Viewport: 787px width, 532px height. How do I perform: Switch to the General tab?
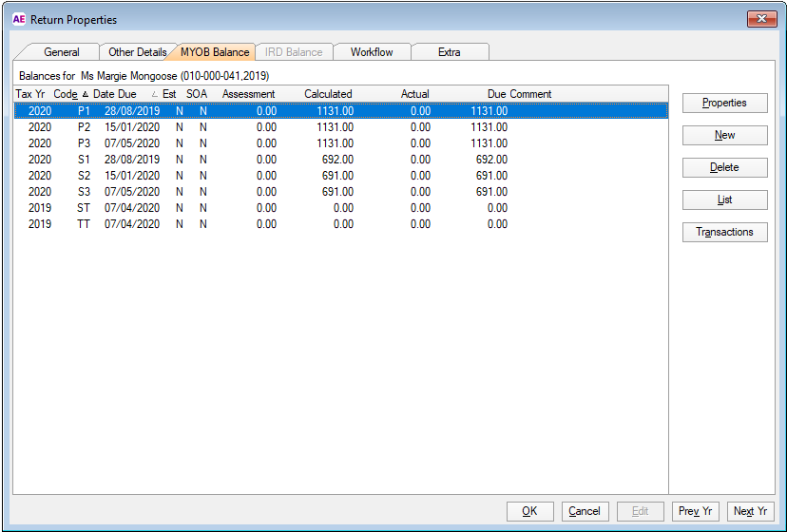61,52
